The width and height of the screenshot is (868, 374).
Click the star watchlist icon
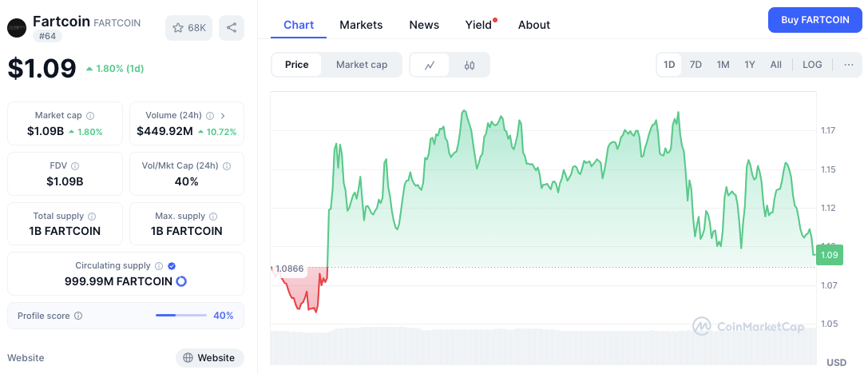(178, 28)
